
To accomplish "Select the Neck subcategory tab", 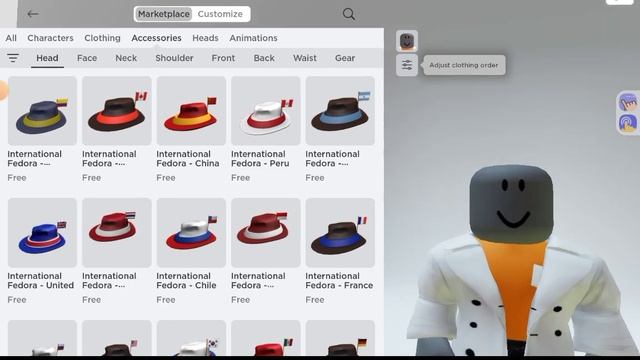I will (126, 58).
